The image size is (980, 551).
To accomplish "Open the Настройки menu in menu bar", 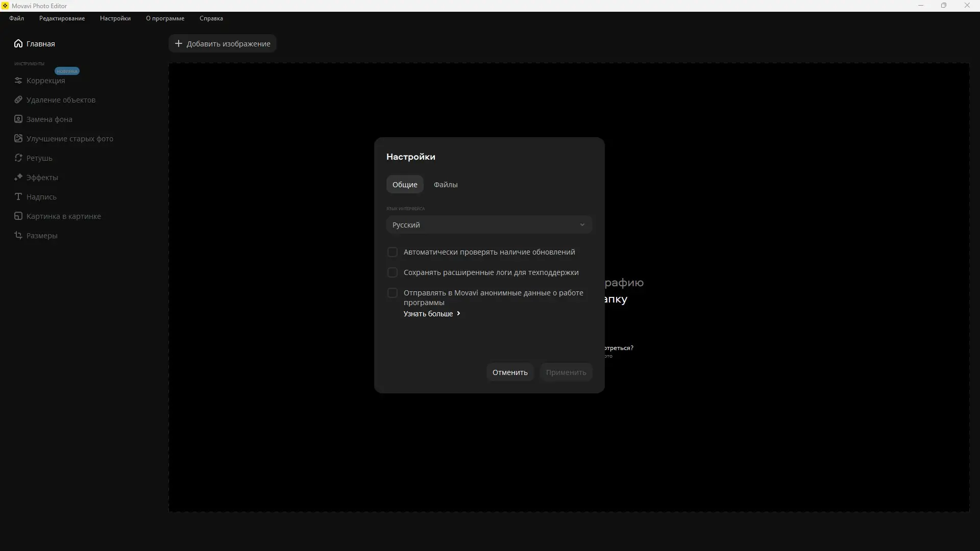I will coord(115,18).
